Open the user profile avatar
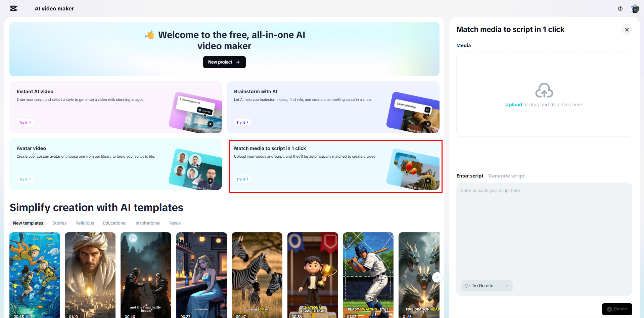 coord(635,9)
